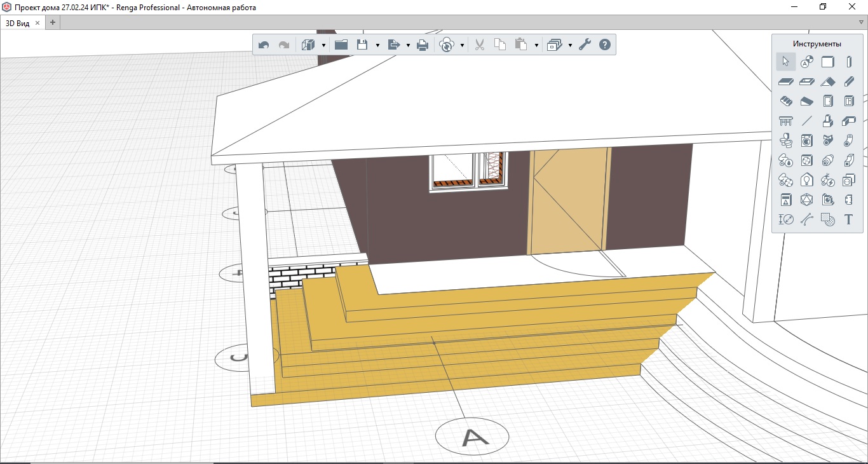Activate the Dimension tool
The width and height of the screenshot is (868, 464).
(x=786, y=219)
